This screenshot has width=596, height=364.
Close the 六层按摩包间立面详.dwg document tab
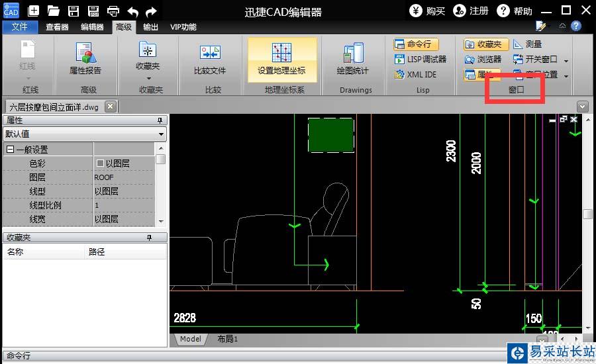(x=110, y=107)
